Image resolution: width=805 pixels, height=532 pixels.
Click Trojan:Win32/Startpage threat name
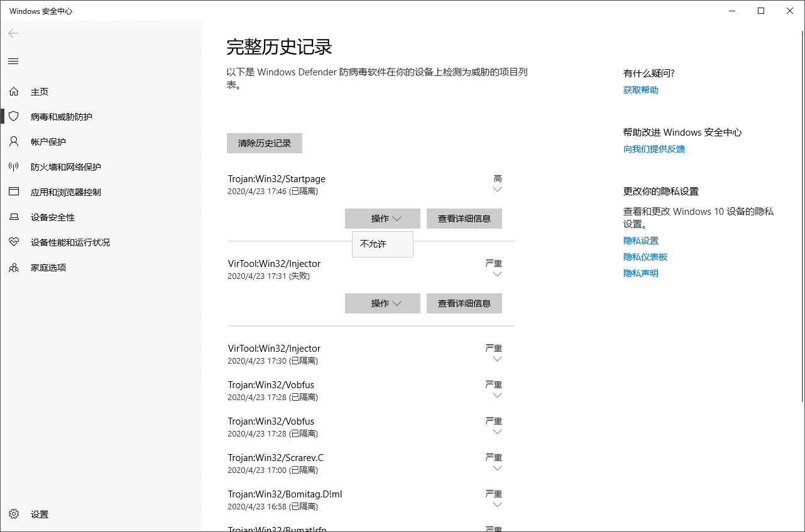(x=277, y=179)
